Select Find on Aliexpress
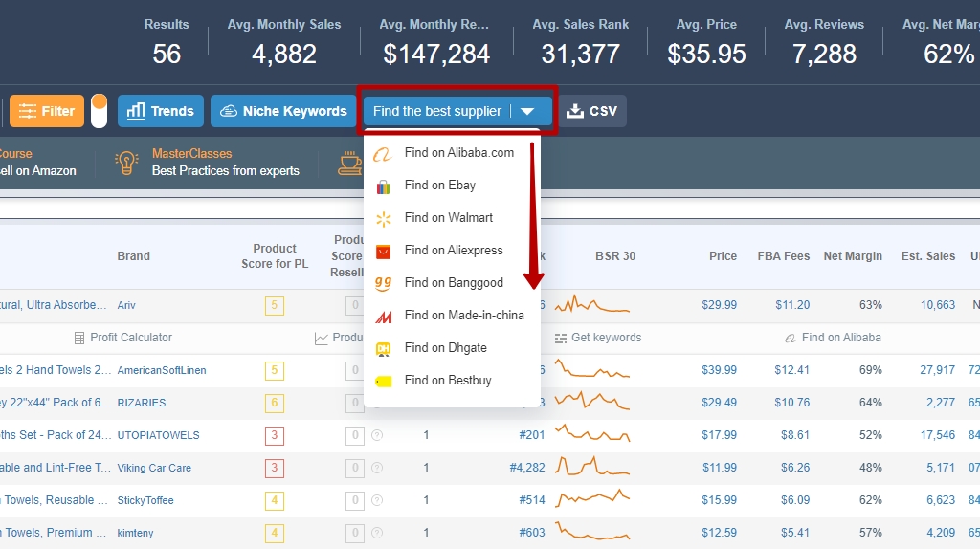This screenshot has width=980, height=549. click(452, 251)
